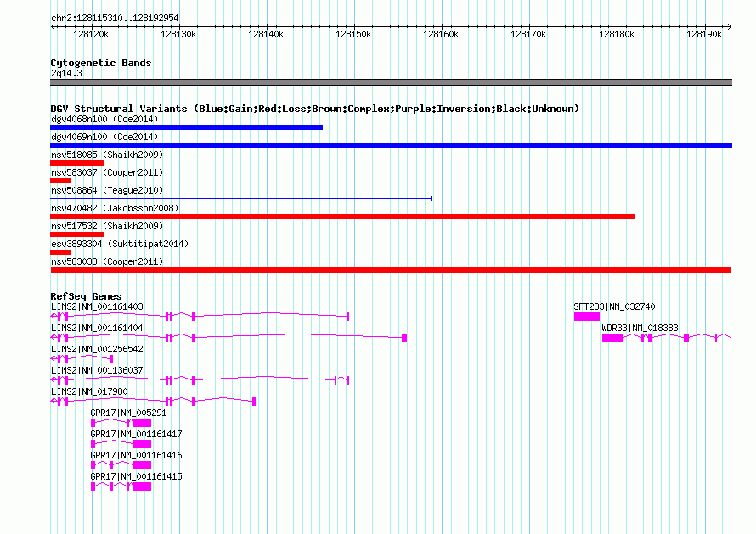Screen dimensions: 756x534
Task: Click the DGV Structural Variants track title
Action: tap(314, 109)
